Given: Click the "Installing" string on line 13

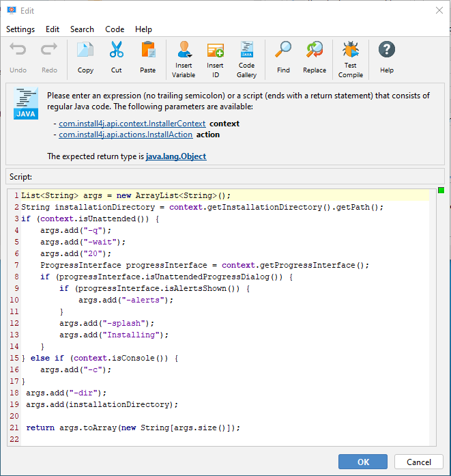Looking at the screenshot, I should 131,335.
